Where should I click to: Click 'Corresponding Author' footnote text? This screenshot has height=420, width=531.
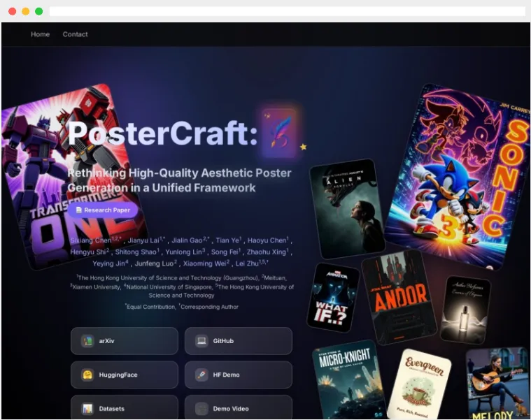click(209, 307)
